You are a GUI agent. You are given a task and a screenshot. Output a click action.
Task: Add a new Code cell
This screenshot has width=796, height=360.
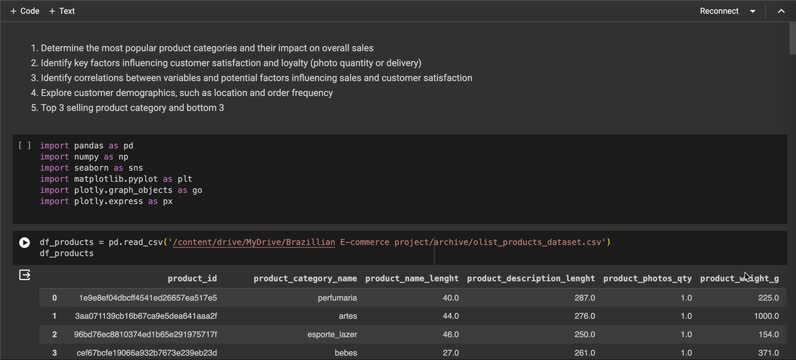point(24,11)
